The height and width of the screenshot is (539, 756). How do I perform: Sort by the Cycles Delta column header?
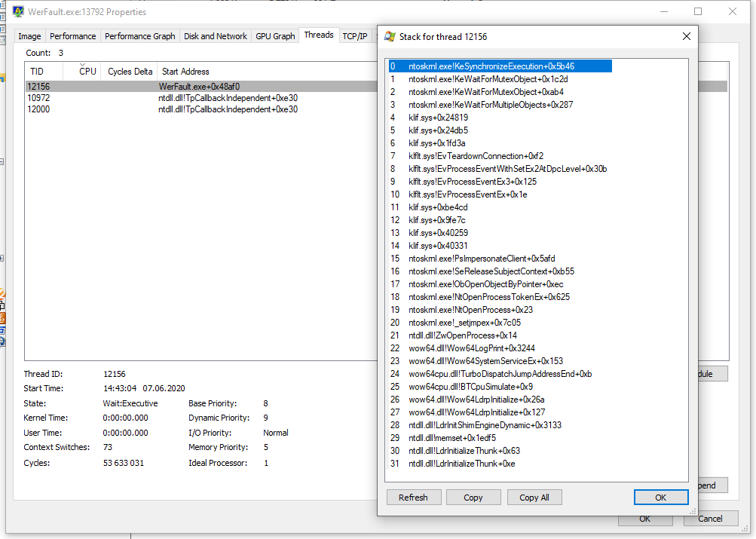click(x=130, y=72)
